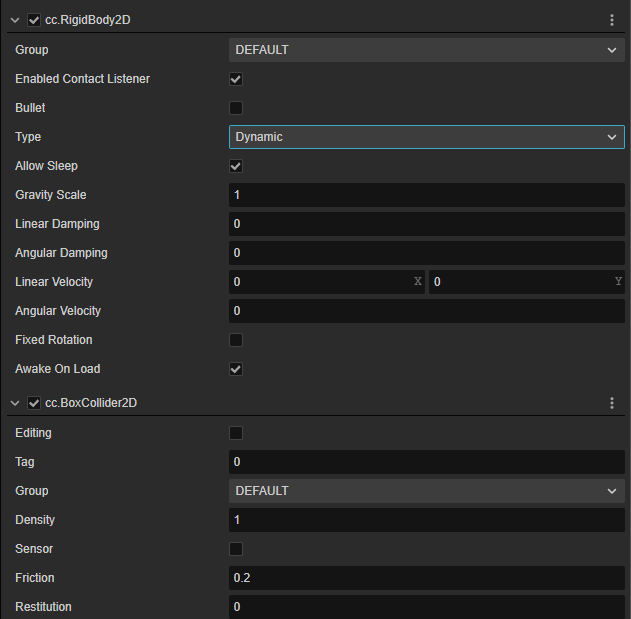The width and height of the screenshot is (631, 619).
Task: Enable Fixed Rotation
Action: [236, 340]
